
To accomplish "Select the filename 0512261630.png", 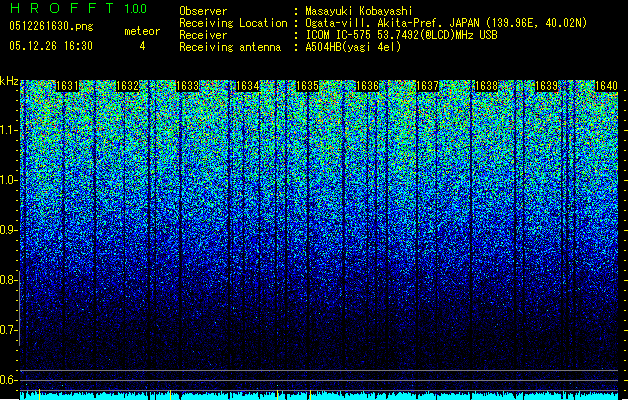I will tap(51, 27).
